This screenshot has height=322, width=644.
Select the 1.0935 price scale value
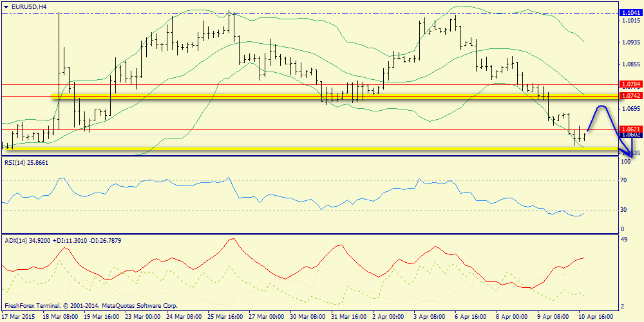point(630,43)
